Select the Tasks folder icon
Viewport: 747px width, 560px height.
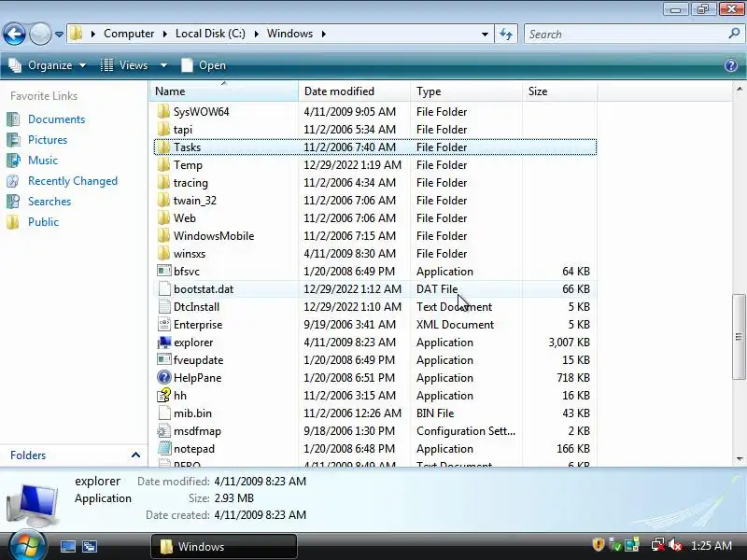pos(163,147)
